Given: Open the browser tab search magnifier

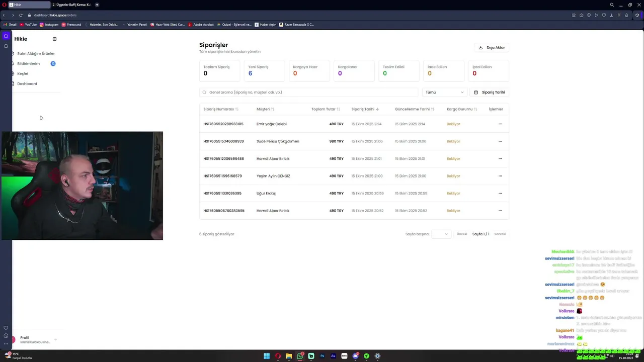Looking at the screenshot, I should [612, 5].
